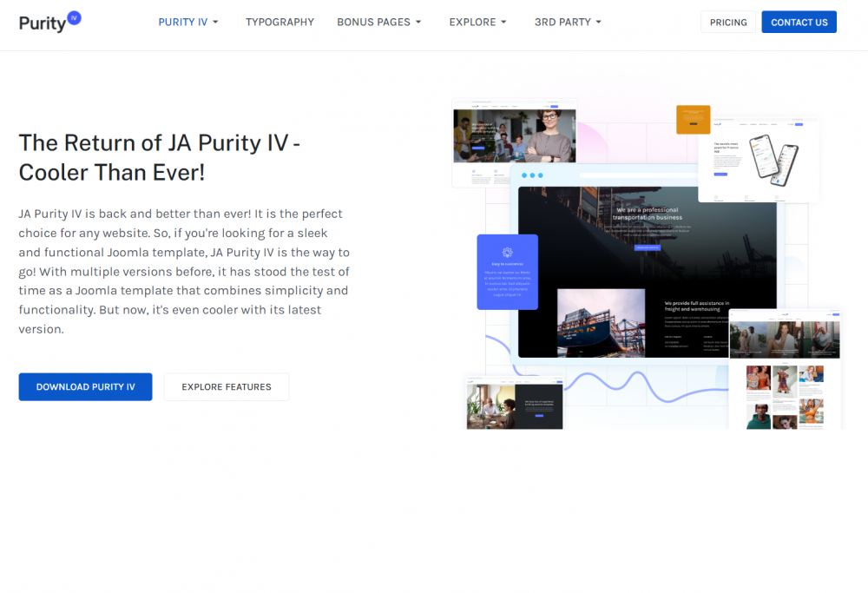The image size is (868, 593).
Task: Click the intro paragraph starting 'JA Purity IV is back'
Action: coord(184,271)
